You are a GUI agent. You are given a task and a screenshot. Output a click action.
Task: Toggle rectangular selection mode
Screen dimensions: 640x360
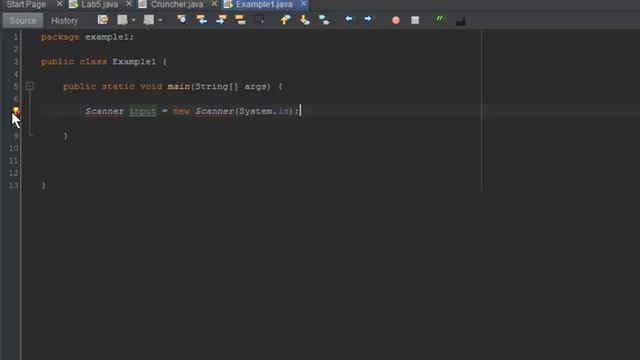tap(259, 20)
